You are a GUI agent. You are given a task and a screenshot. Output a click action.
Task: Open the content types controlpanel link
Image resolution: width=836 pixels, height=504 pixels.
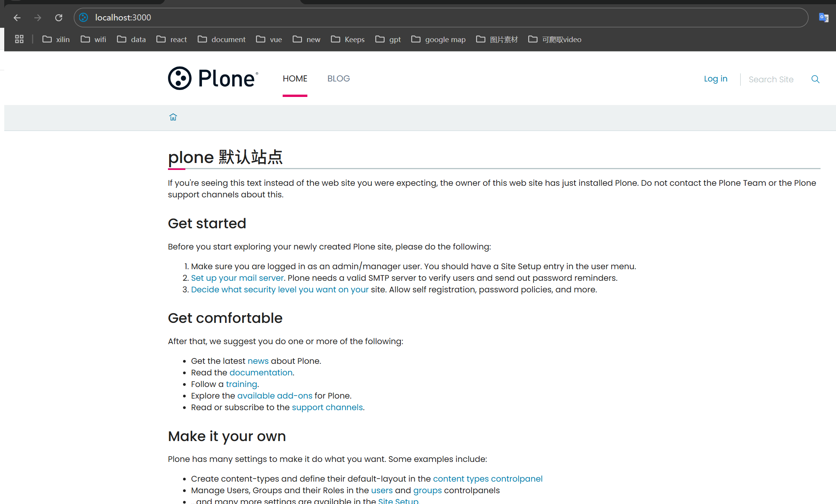click(x=487, y=479)
